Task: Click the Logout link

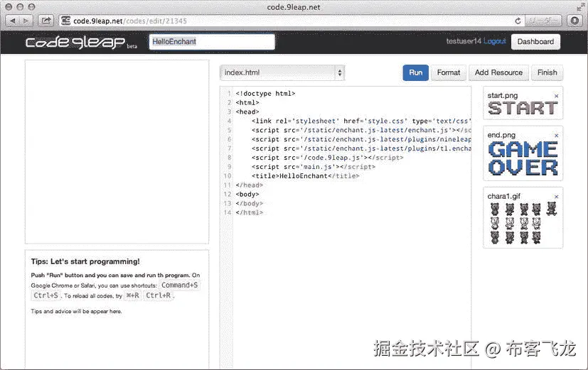Action: (495, 41)
